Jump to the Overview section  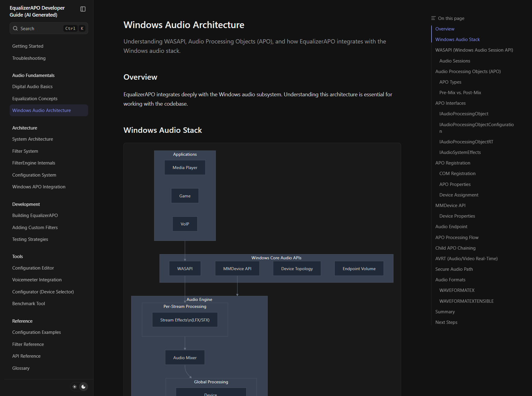pos(444,29)
